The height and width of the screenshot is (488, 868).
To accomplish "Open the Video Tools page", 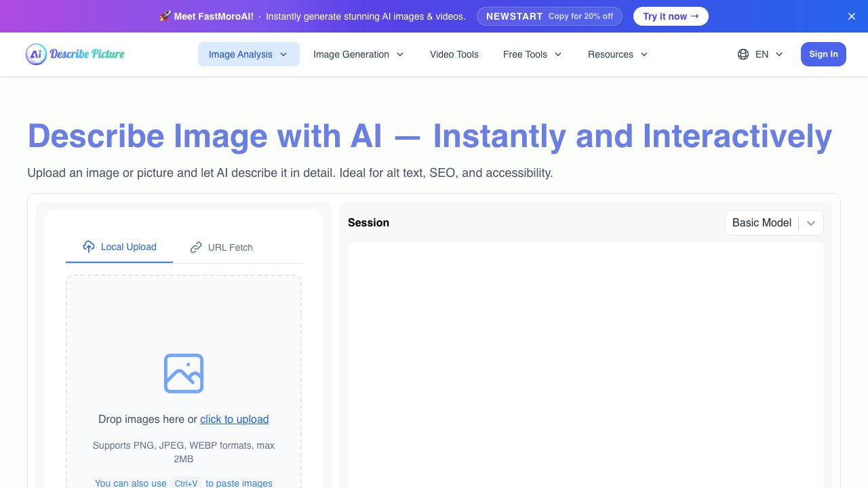I will tap(454, 54).
